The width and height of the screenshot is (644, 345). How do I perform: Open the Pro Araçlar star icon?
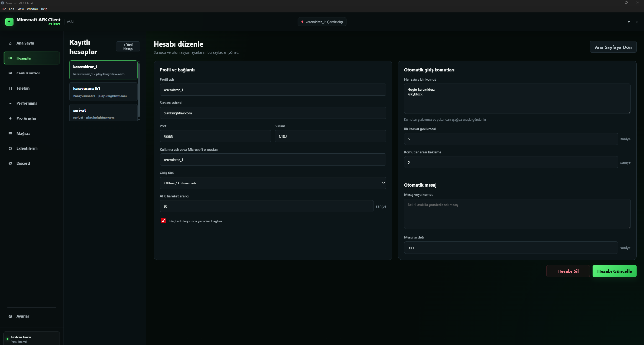click(10, 118)
